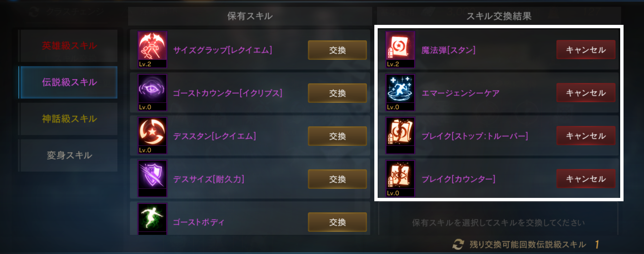The image size is (644, 254).
Task: Cancel the 魔法弾[スタン] exchange
Action: [586, 50]
